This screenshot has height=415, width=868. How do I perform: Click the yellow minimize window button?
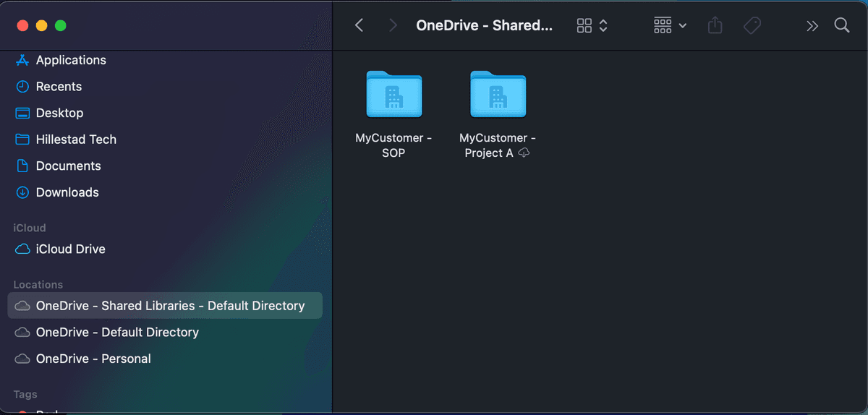point(41,25)
